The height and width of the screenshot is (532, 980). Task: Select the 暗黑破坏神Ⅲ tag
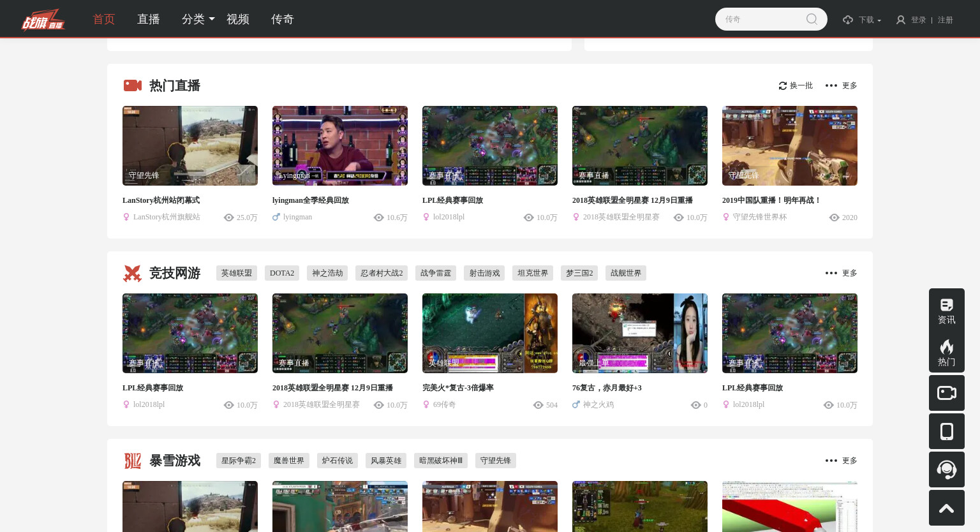click(x=441, y=461)
